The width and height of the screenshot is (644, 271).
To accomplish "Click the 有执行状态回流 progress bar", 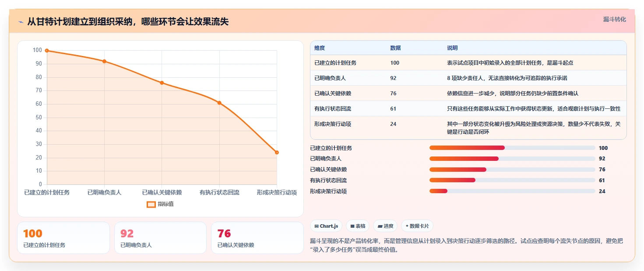I will point(512,181).
